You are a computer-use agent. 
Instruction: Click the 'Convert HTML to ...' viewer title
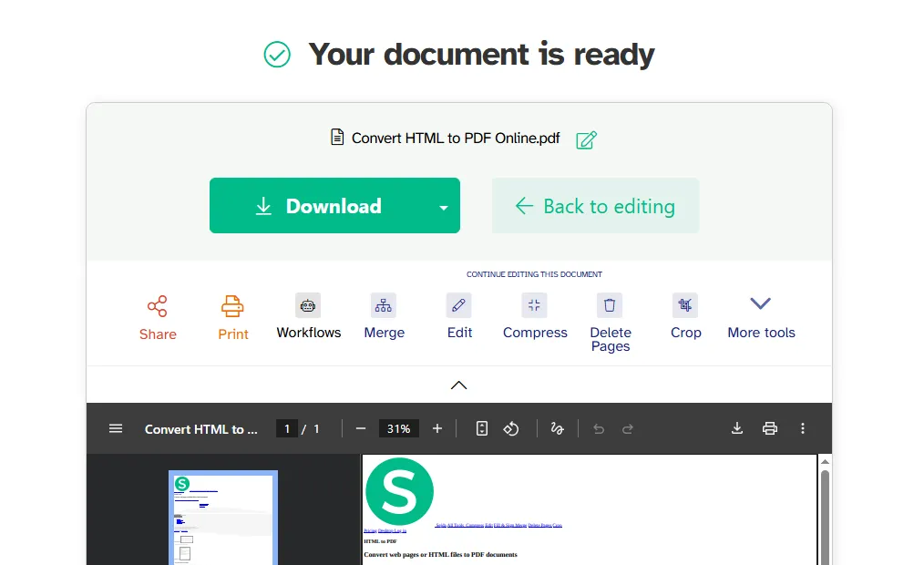click(201, 429)
